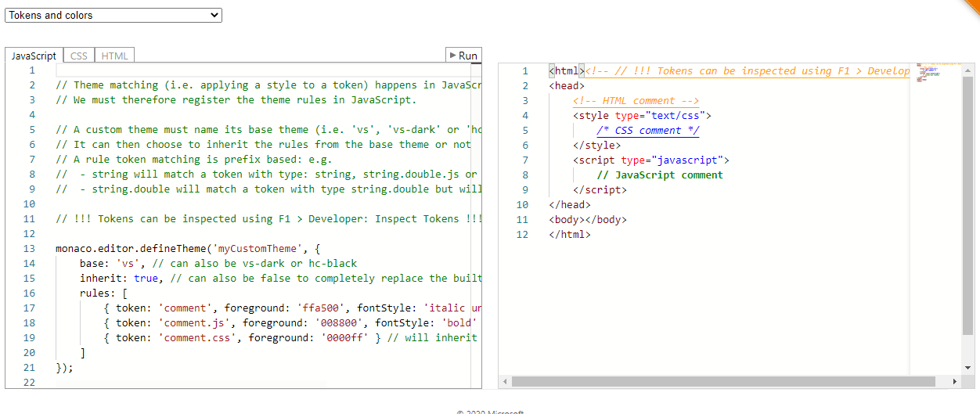Click the '// JavaScript comment' line in the preview
980x414 pixels.
660,175
